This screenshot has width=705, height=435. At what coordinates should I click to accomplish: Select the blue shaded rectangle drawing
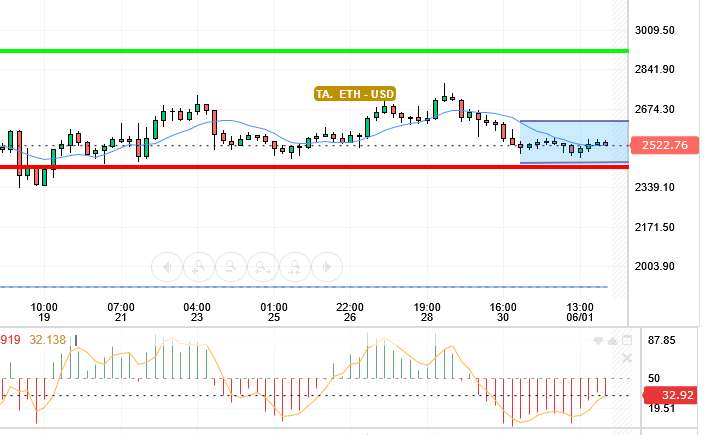[x=574, y=142]
